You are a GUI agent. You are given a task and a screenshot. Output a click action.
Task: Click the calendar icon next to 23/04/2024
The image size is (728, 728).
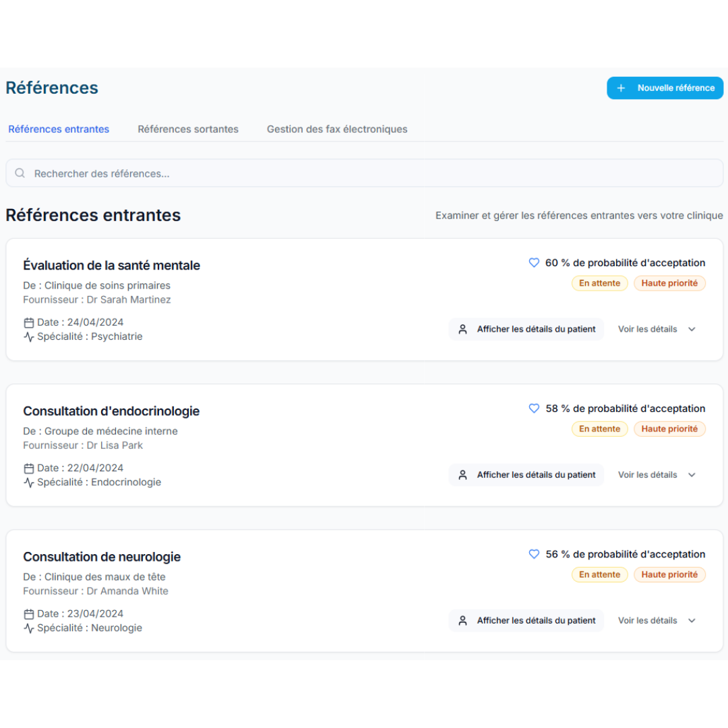pyautogui.click(x=29, y=614)
